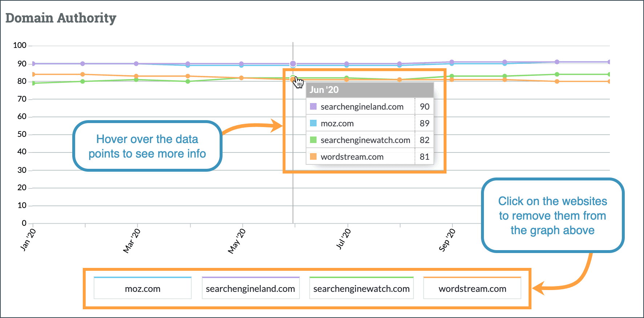644x318 pixels.
Task: Click green searchenginewatch.com swatch in tooltip
Action: point(313,140)
